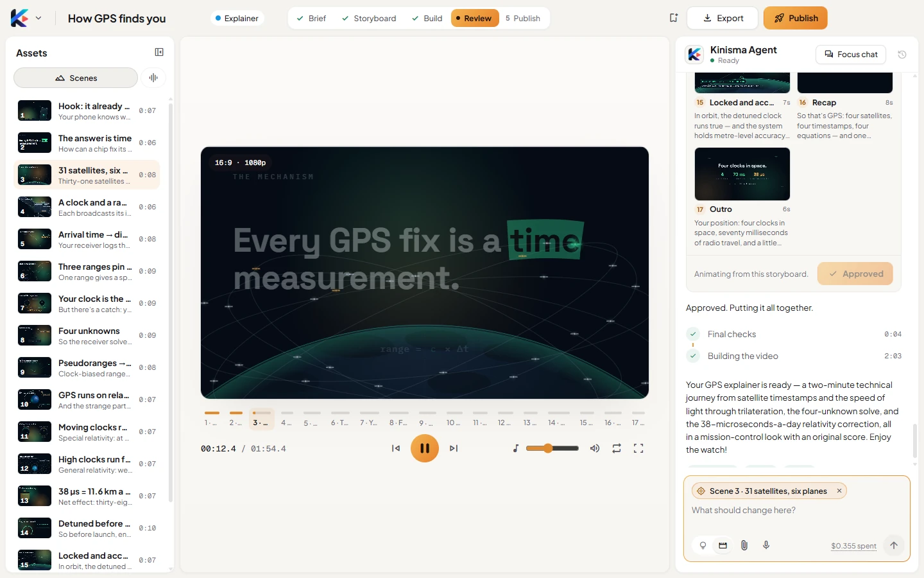The image size is (924, 578).
Task: Attach a file with the paperclip
Action: [744, 545]
